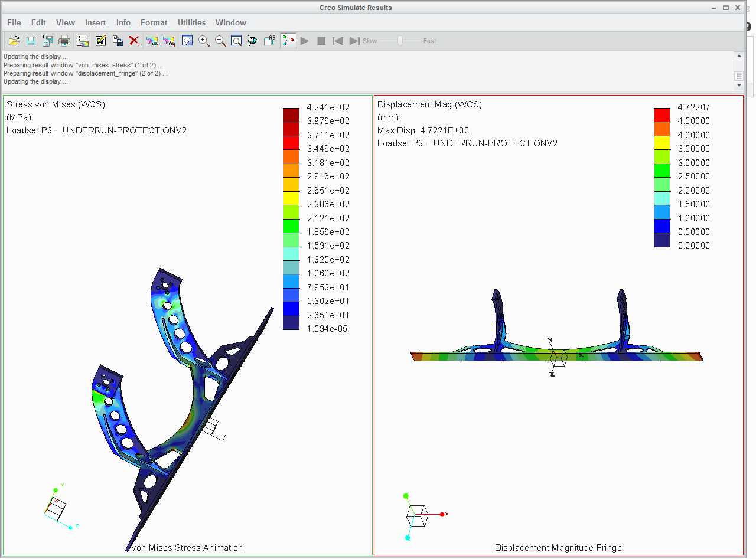Open the View menu

pos(66,22)
